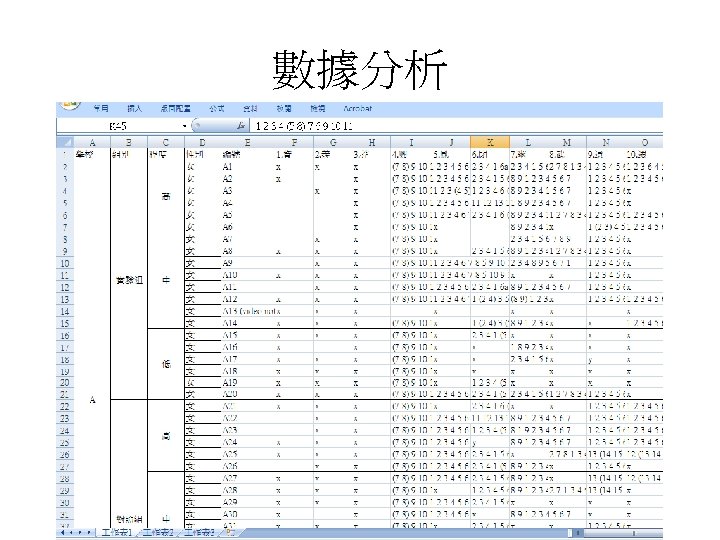720x540 pixels.
Task: Jump to last sheet with tab navigation arrow
Action: click(x=89, y=533)
